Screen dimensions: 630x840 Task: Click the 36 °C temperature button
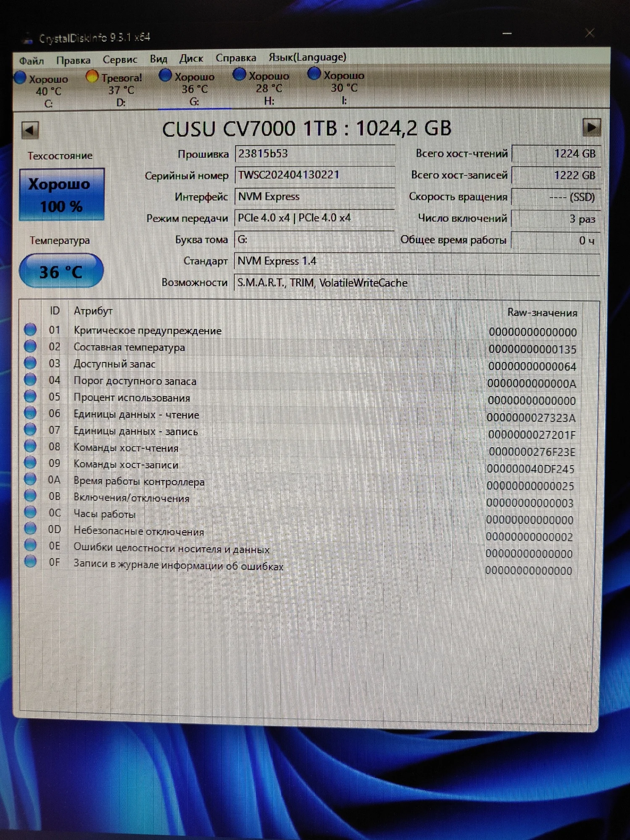click(x=61, y=271)
